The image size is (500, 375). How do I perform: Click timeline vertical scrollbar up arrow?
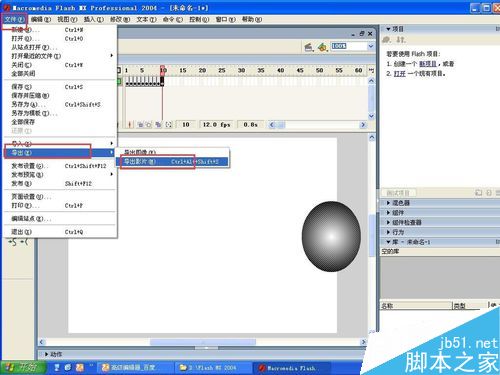[371, 81]
